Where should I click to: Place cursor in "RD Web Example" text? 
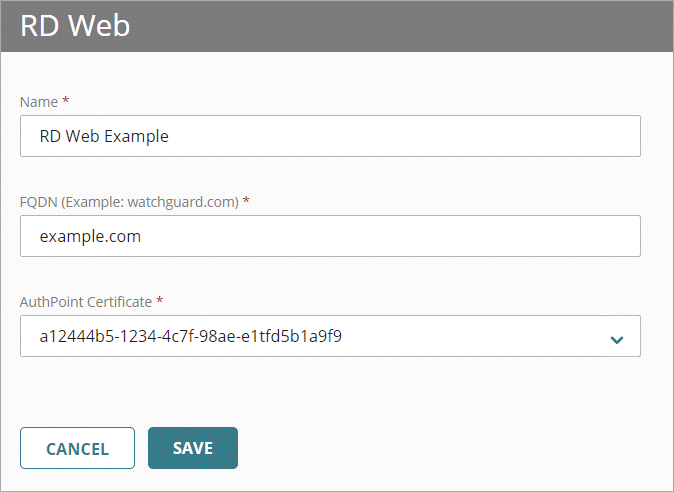point(104,137)
